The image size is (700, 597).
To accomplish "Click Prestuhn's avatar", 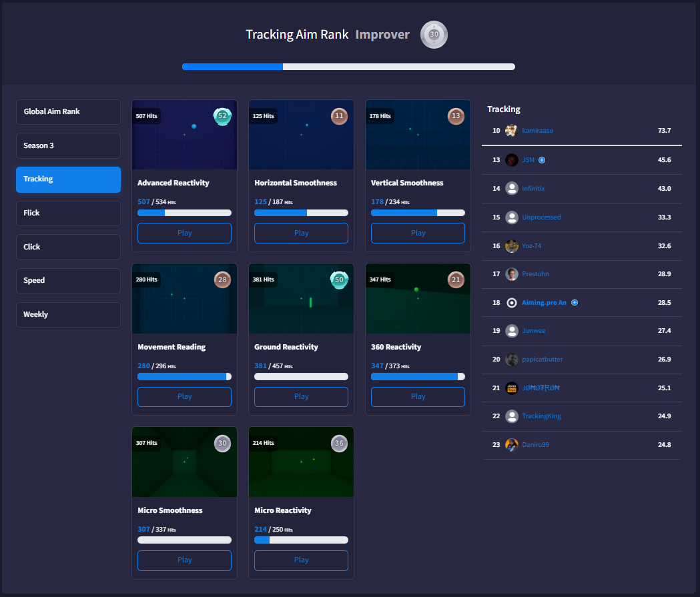I will tap(512, 273).
